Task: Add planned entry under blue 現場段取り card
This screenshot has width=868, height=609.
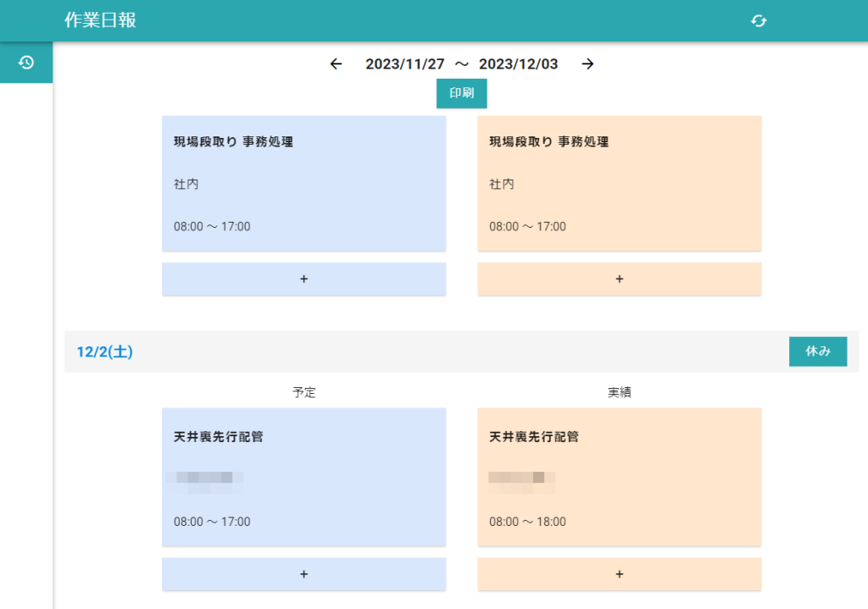Action: 303,279
